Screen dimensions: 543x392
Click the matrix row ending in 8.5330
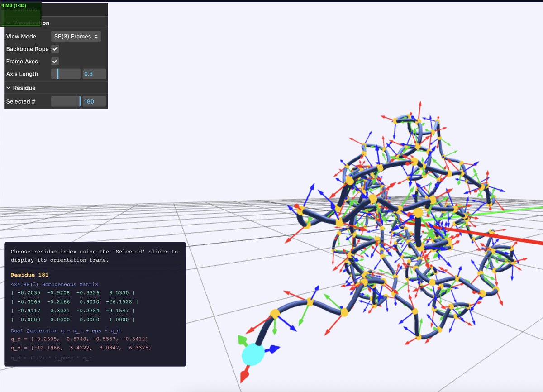(73, 292)
